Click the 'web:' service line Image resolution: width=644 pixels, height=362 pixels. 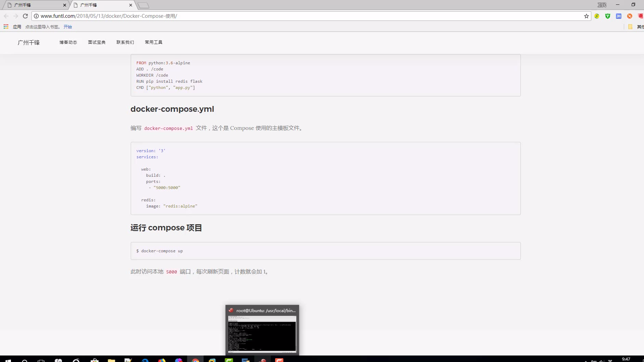[146, 169]
